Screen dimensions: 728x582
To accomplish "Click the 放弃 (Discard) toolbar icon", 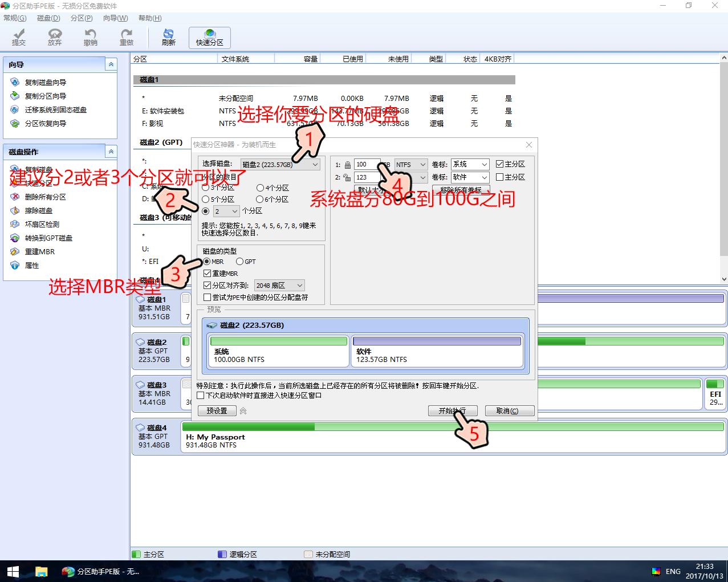I will point(55,37).
